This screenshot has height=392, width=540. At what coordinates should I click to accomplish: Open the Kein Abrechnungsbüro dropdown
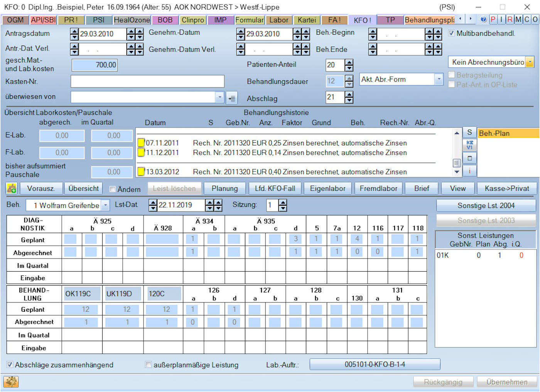coord(530,62)
